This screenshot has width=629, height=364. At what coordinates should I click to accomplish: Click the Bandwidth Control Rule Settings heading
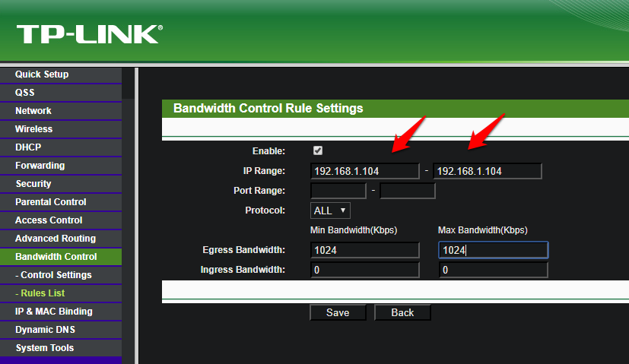[268, 108]
